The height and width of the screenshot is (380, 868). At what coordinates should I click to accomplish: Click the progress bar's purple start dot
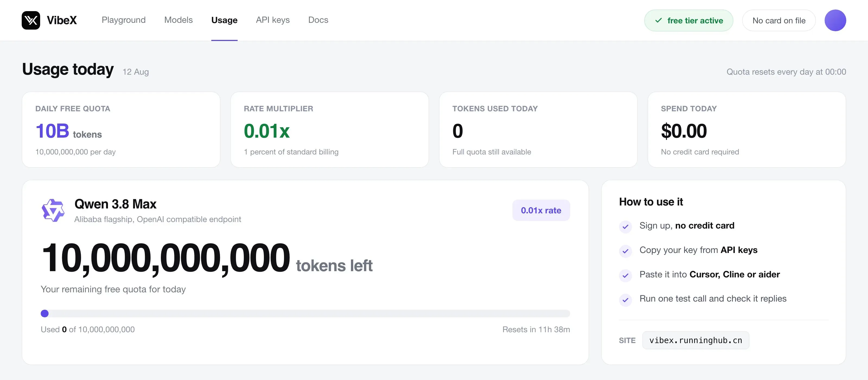coord(44,313)
